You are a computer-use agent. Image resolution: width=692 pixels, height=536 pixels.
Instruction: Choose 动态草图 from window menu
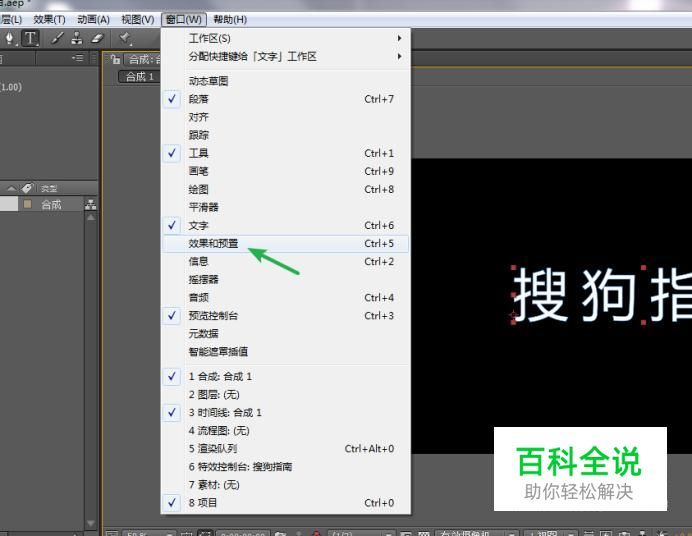pyautogui.click(x=286, y=81)
